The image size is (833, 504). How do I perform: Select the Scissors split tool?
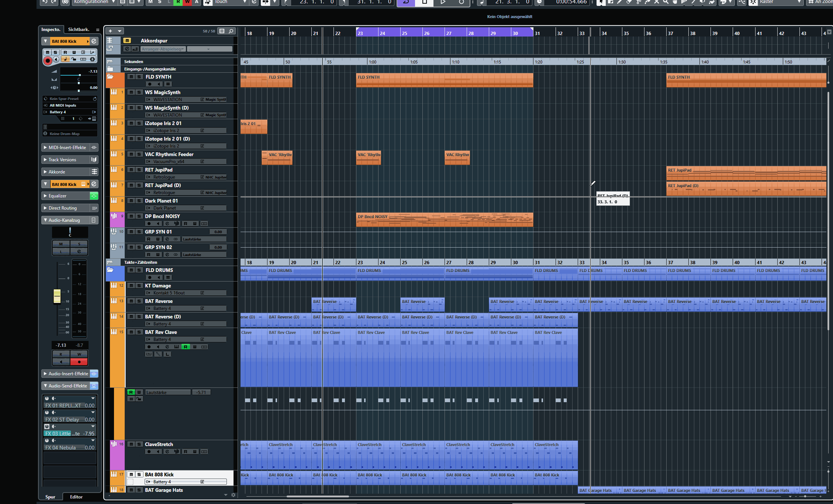(x=638, y=2)
